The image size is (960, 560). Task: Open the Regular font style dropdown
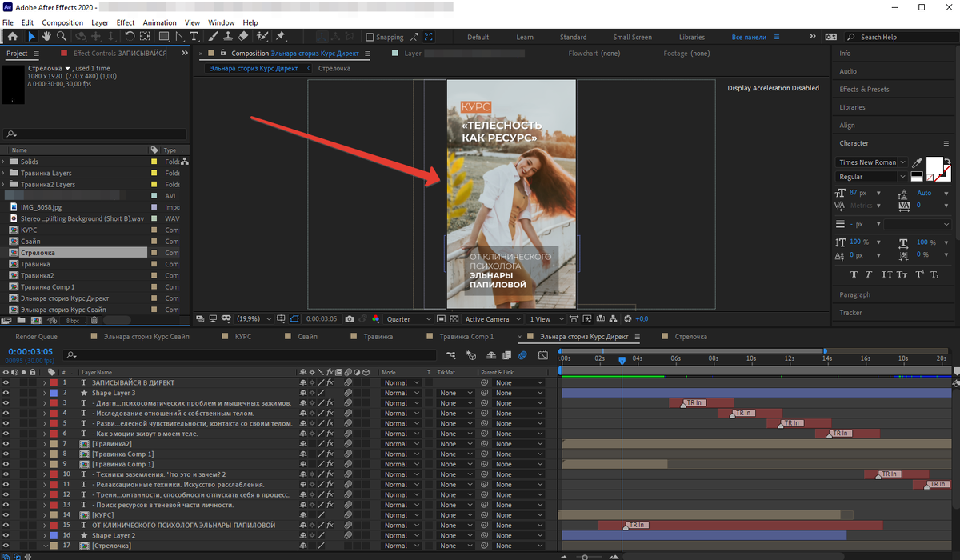(871, 177)
